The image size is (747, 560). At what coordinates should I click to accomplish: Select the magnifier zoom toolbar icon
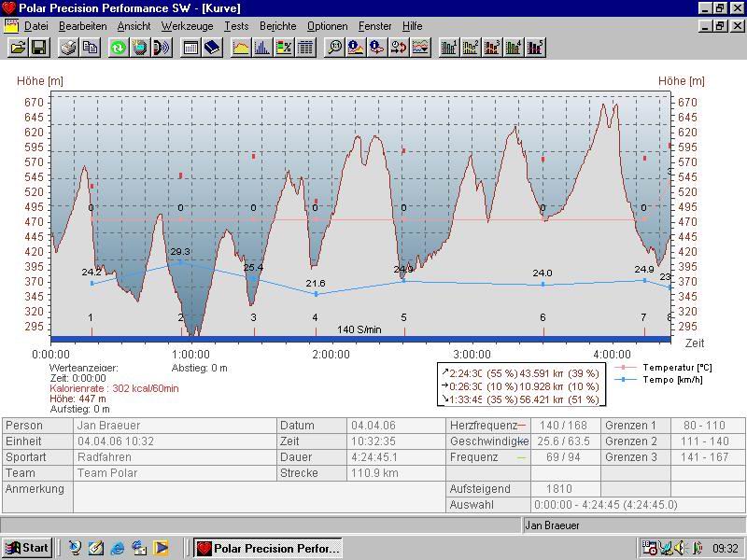tap(333, 47)
